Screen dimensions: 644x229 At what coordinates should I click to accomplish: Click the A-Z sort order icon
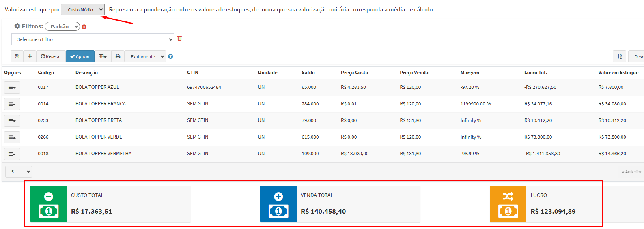click(619, 56)
